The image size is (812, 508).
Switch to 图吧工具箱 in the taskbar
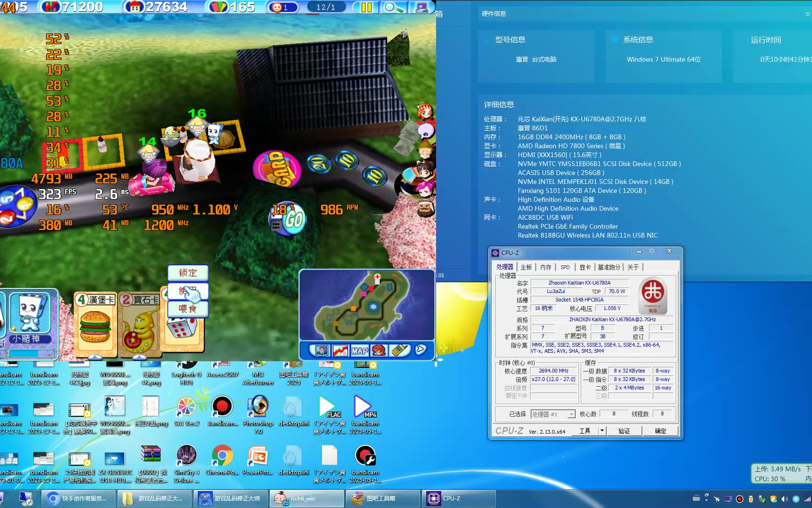click(383, 499)
